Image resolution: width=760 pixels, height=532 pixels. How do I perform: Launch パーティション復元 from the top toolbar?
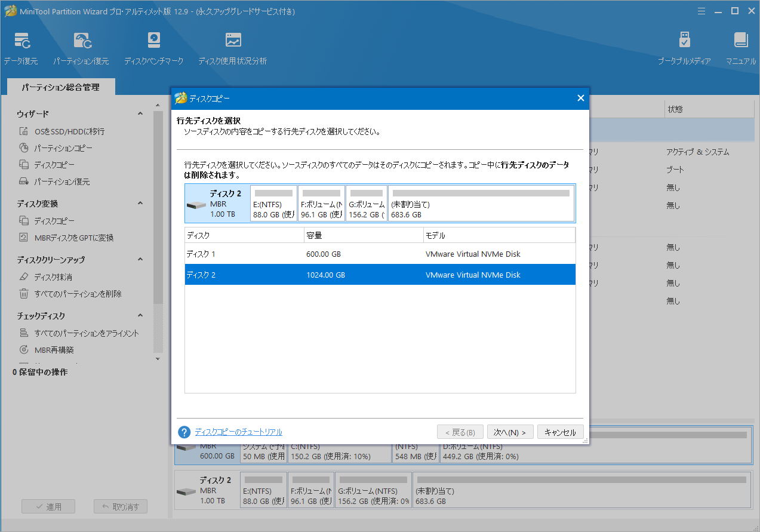[81, 49]
